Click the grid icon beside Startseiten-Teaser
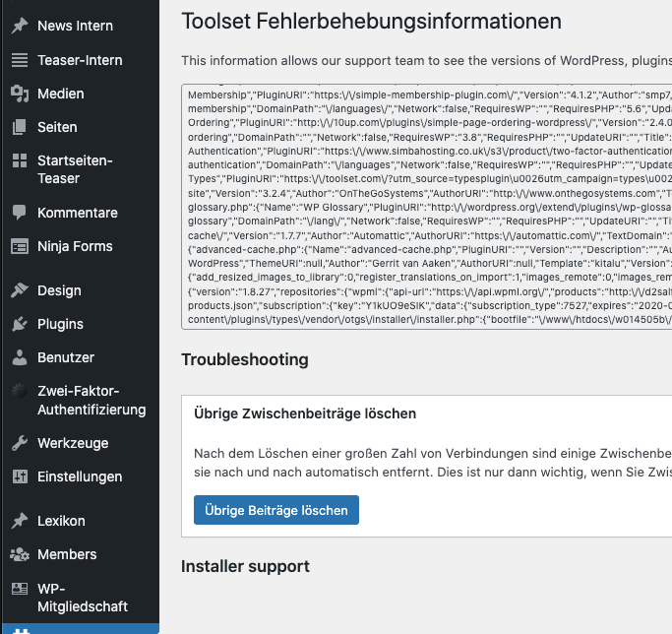Screen dimensions: 672x634 [20, 160]
